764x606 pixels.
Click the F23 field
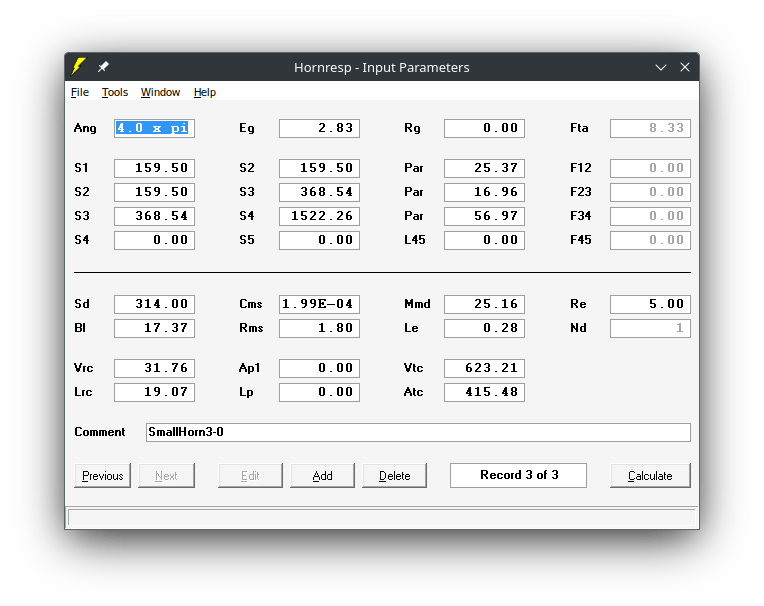[x=650, y=192]
